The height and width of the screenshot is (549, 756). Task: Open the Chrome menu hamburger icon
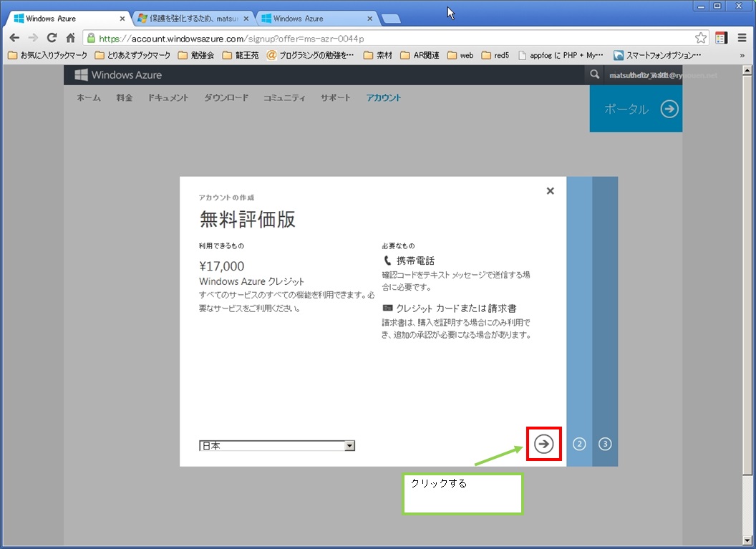[742, 38]
